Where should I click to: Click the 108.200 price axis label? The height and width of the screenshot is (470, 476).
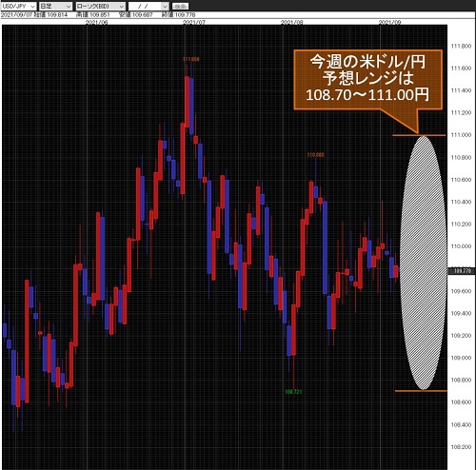coord(461,447)
